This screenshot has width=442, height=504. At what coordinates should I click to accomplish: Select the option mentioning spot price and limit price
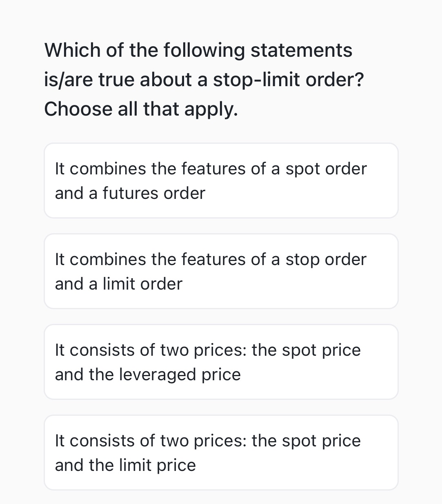(x=221, y=452)
